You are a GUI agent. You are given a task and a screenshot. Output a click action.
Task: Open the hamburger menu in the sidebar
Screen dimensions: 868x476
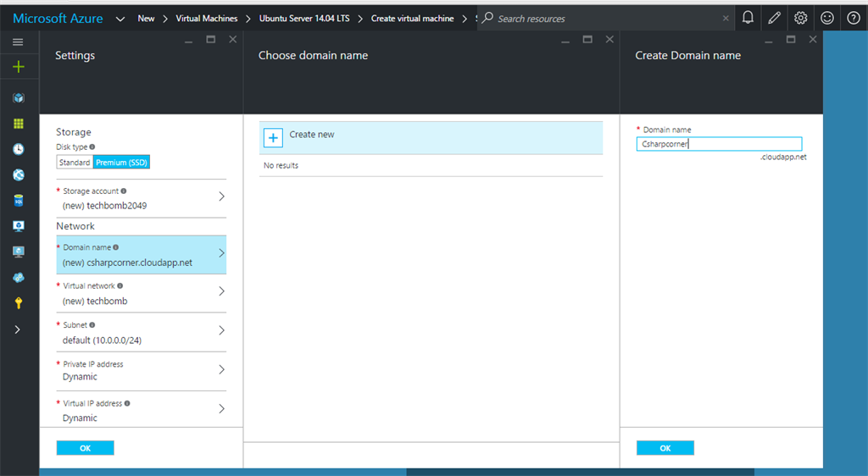pyautogui.click(x=18, y=42)
